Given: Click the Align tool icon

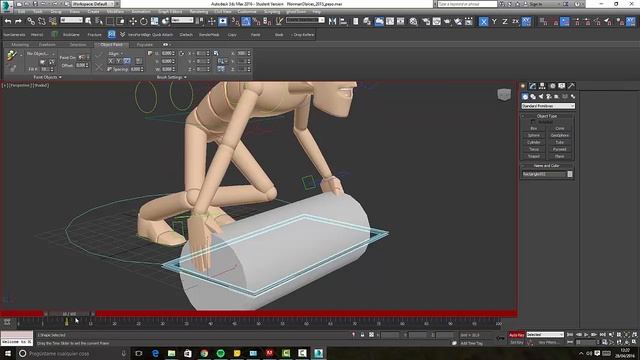Looking at the screenshot, I should (343, 21).
